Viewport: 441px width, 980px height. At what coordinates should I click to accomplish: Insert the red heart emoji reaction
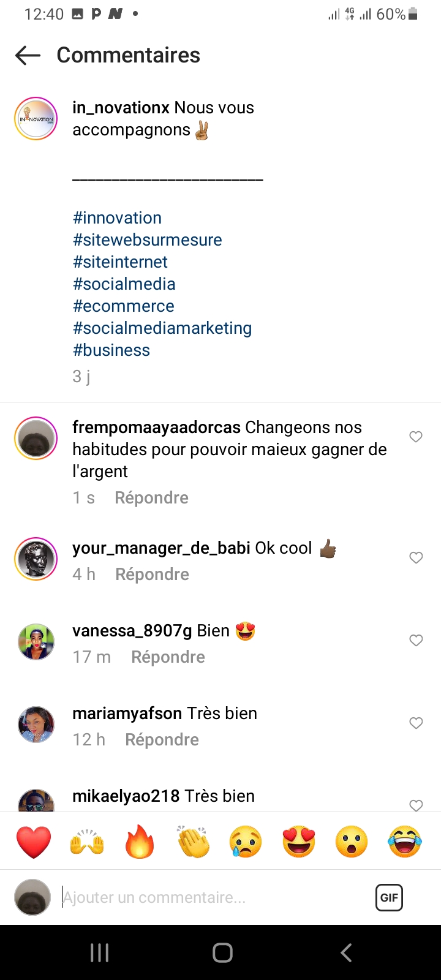(x=34, y=842)
